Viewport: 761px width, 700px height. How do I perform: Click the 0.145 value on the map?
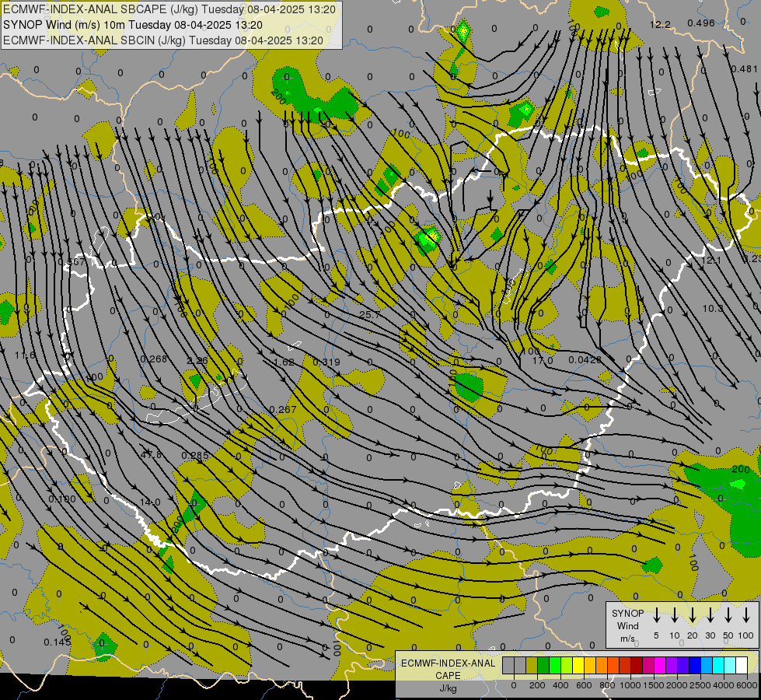(x=58, y=642)
